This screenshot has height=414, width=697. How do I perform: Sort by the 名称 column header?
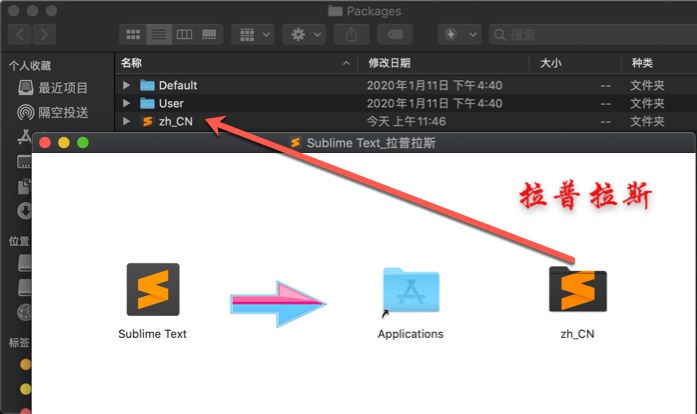[x=132, y=63]
